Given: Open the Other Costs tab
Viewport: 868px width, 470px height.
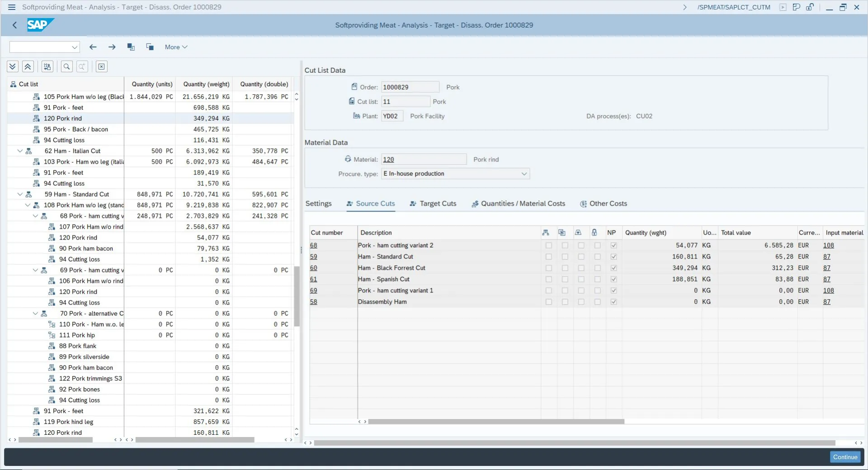Looking at the screenshot, I should (604, 204).
